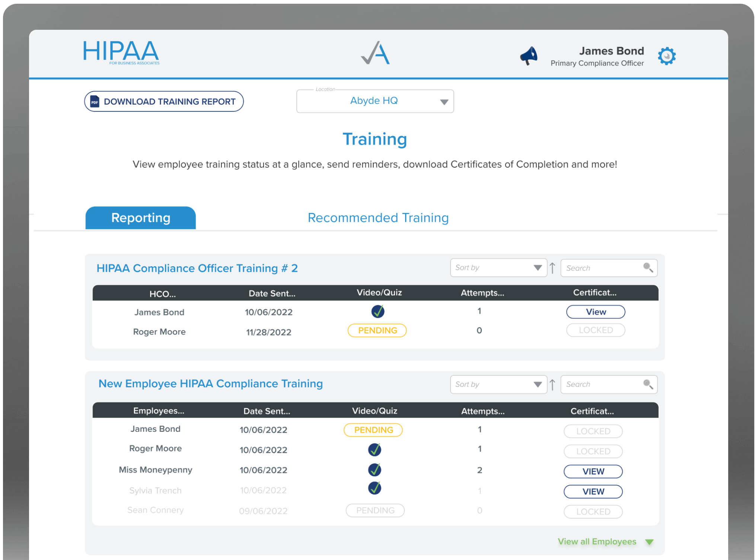Click Date Sent header in Officer Training table
The image size is (755, 560).
[x=272, y=293]
